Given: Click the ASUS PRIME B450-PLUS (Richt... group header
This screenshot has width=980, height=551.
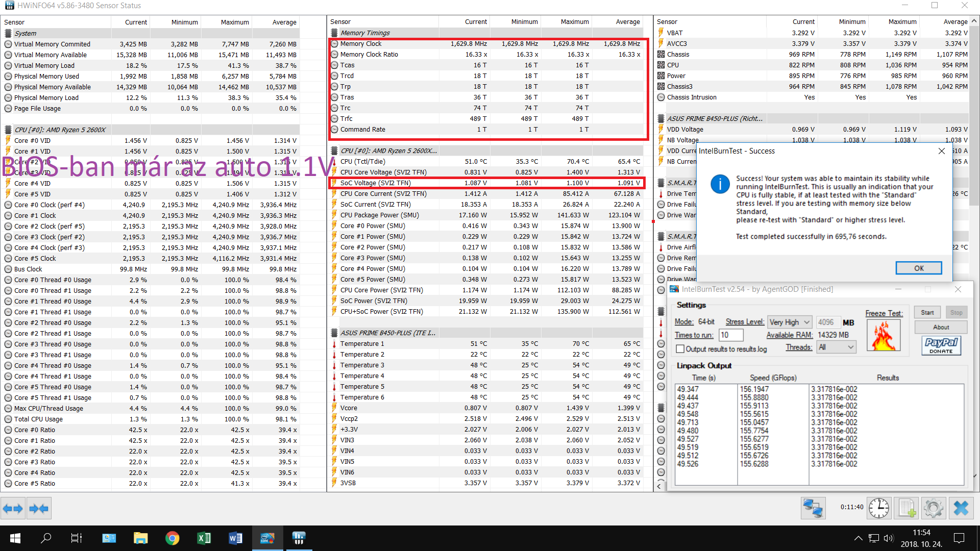Looking at the screenshot, I should [813, 118].
